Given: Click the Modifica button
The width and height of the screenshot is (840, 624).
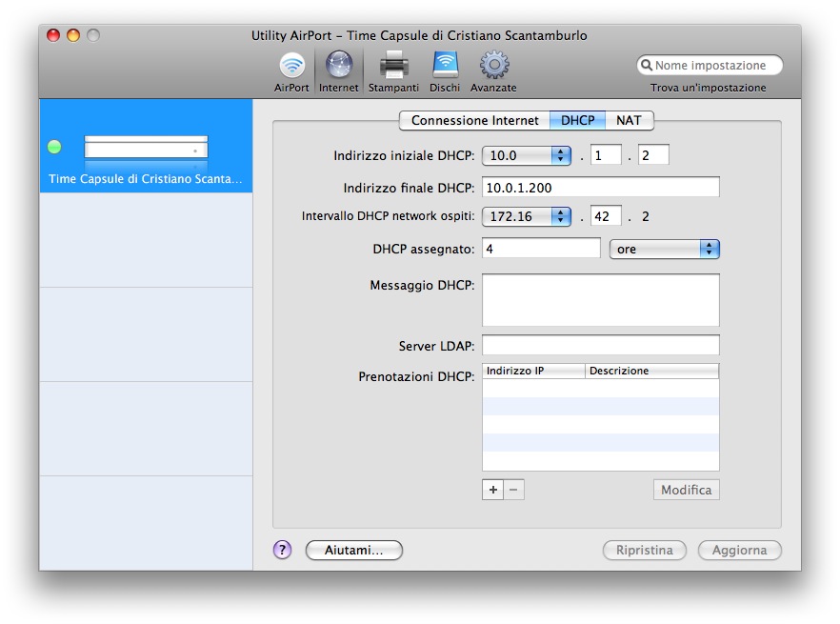Looking at the screenshot, I should pos(687,490).
